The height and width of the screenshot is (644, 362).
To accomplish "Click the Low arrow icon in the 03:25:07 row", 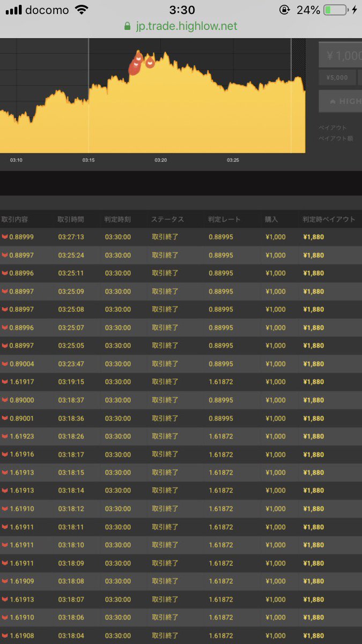I will pyautogui.click(x=5, y=327).
